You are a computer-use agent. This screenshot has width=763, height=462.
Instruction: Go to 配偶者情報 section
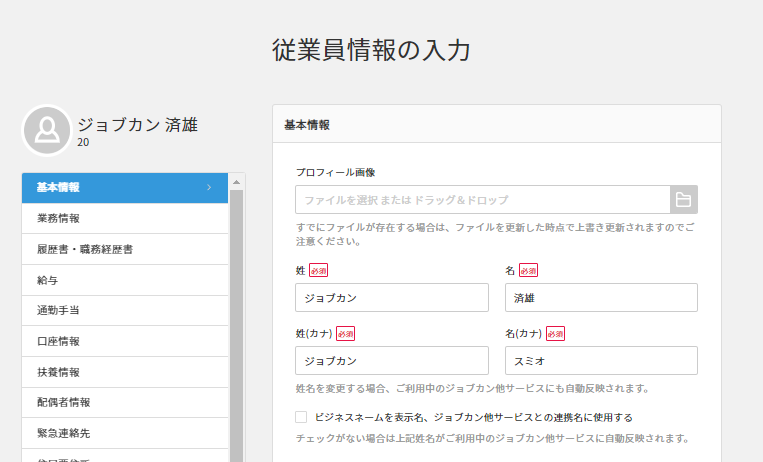[125, 403]
